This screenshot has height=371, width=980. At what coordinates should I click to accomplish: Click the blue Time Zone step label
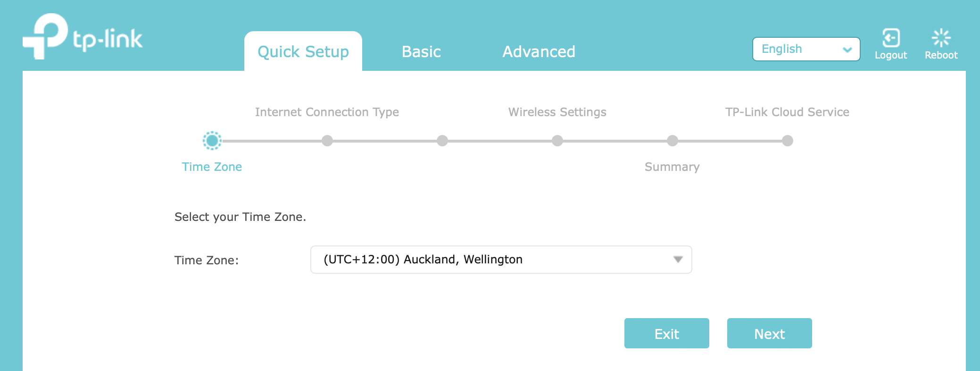coord(212,167)
